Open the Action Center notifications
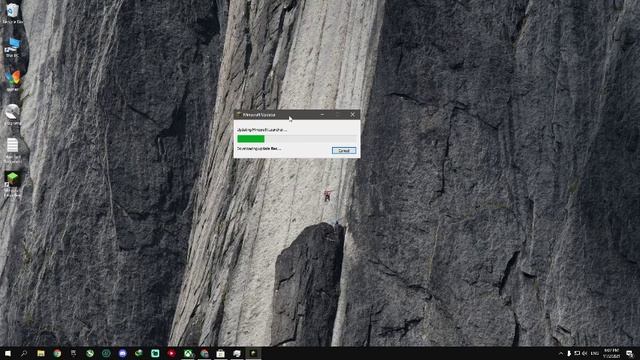Image resolution: width=640 pixels, height=360 pixels. (x=630, y=353)
